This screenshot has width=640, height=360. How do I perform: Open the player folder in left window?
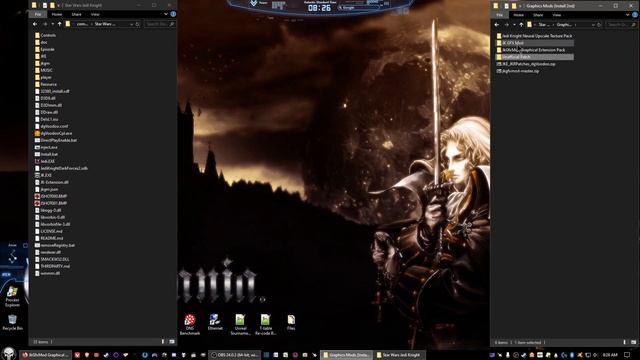tap(44, 77)
